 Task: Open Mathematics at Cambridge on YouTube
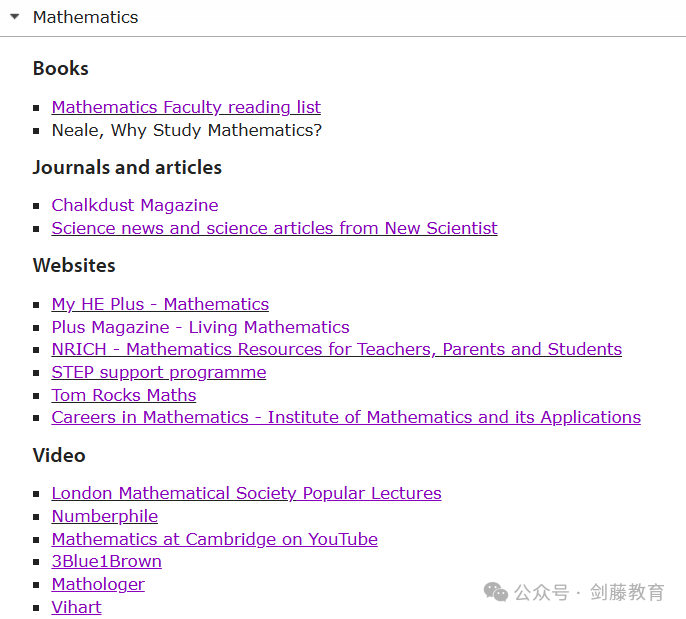point(214,539)
